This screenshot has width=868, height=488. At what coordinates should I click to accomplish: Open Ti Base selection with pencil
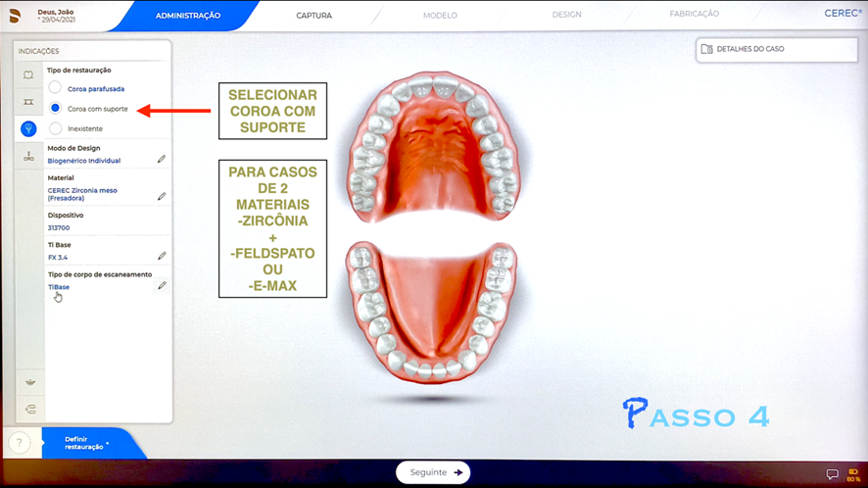(x=162, y=256)
